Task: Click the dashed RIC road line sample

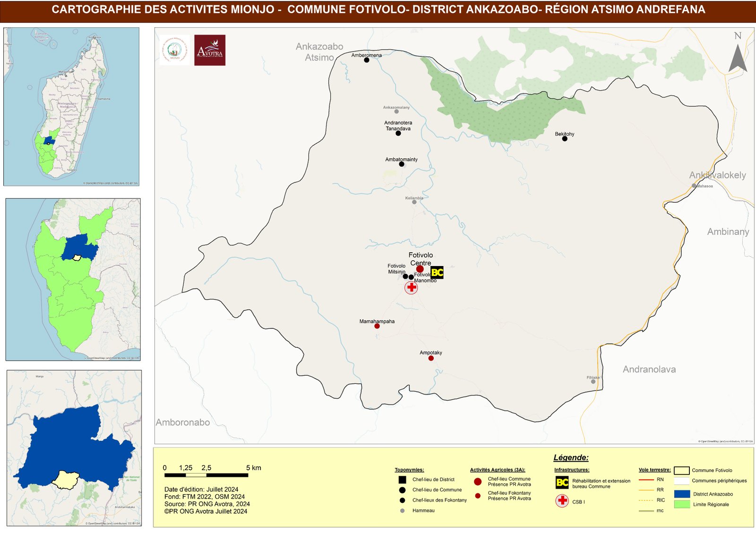Action: coord(646,500)
